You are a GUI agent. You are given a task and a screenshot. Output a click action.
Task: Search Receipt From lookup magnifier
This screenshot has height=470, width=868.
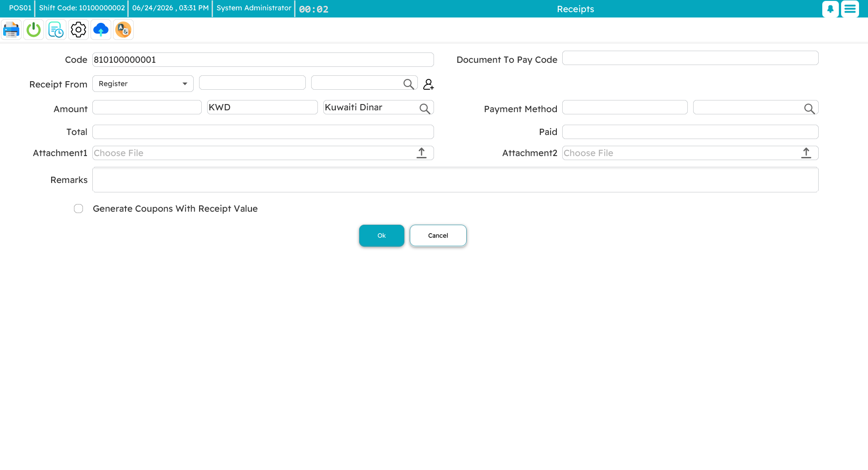coord(408,84)
